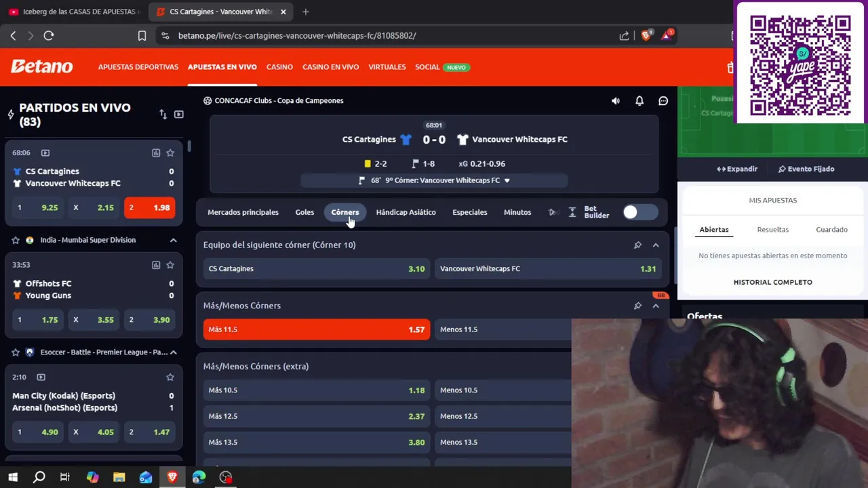Open notifications bell for the match

639,101
